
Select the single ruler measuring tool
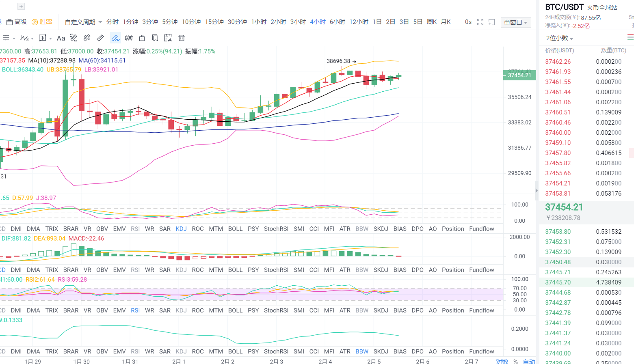pyautogui.click(x=100, y=38)
